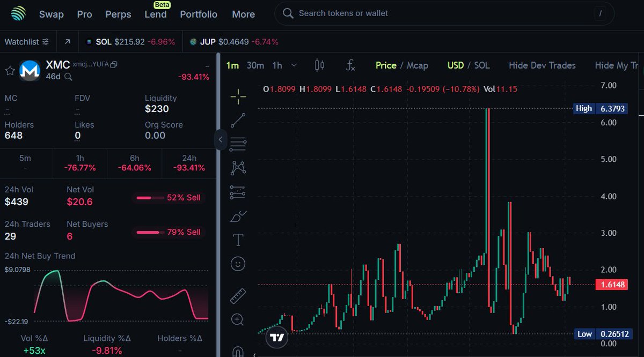Image resolution: width=644 pixels, height=357 pixels.
Task: Select the Text annotation tool
Action: (238, 240)
